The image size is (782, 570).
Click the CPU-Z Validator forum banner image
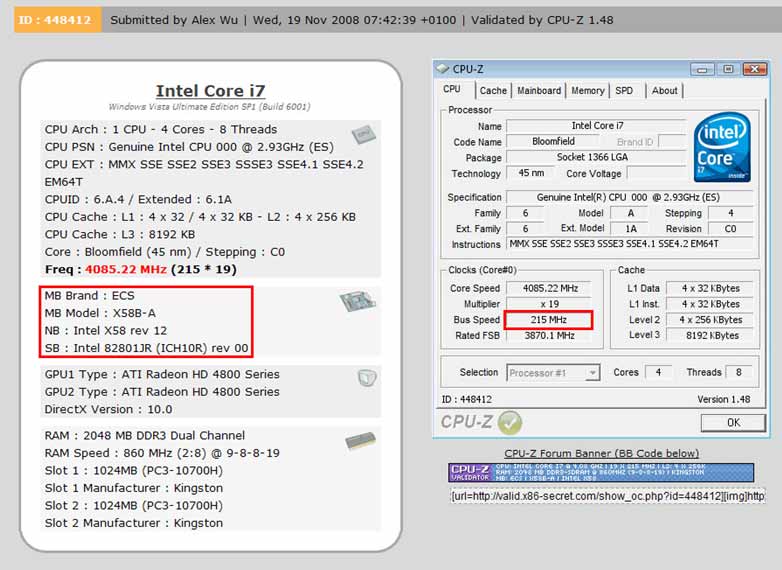[x=601, y=473]
